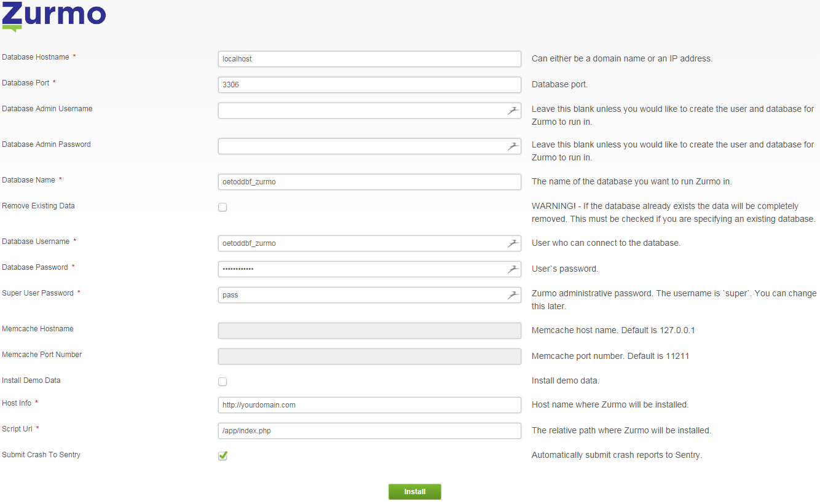The width and height of the screenshot is (820, 504).
Task: Click the Remove Existing Data label
Action: pos(38,206)
